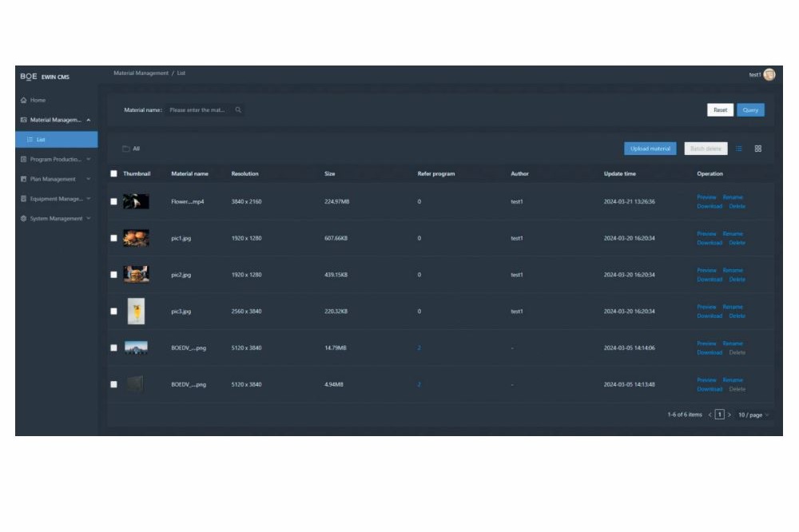The width and height of the screenshot is (799, 532).
Task: Expand the Plan Management menu chevron
Action: (89, 180)
